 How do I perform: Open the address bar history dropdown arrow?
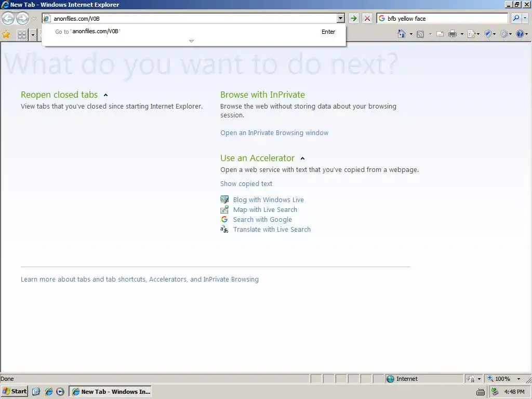341,19
